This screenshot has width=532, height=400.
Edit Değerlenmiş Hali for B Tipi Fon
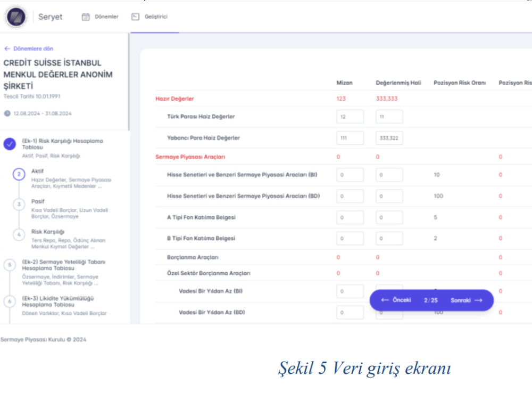point(389,239)
